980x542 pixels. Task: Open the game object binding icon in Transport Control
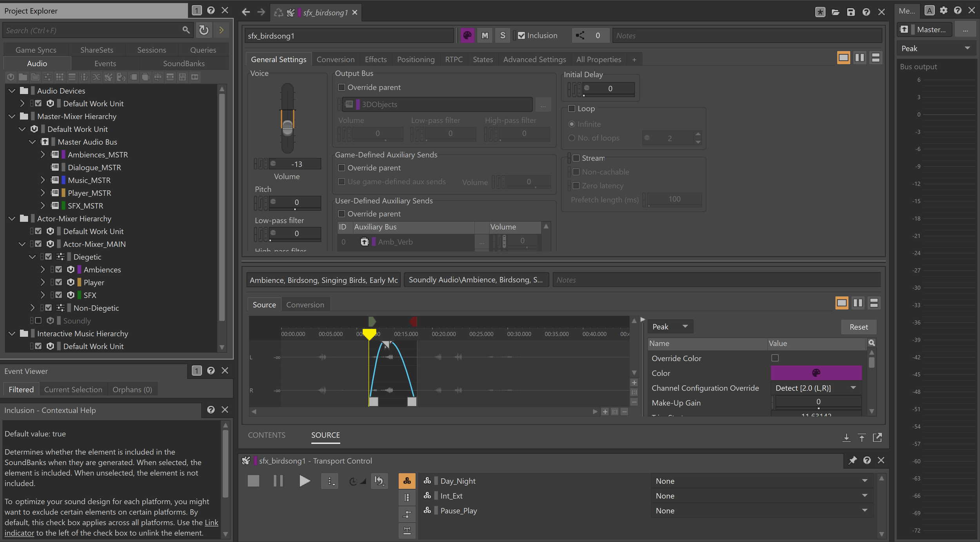point(407,480)
